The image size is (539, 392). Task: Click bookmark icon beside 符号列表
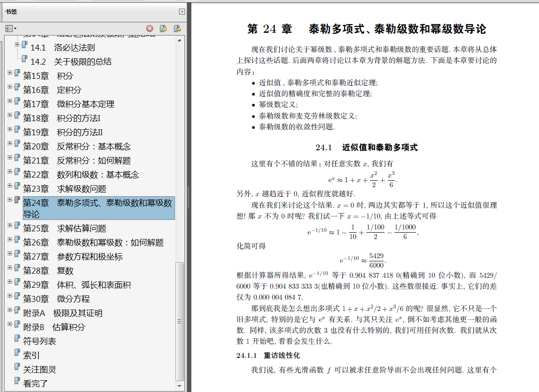point(17,338)
